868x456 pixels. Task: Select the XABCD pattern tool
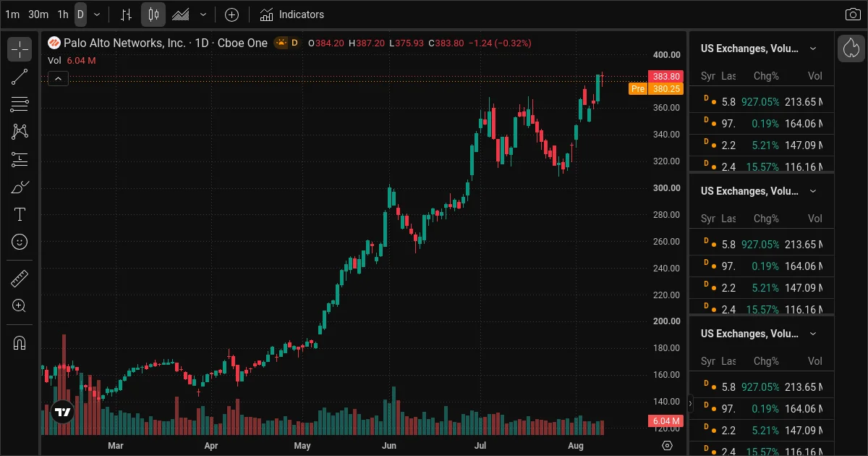20,132
